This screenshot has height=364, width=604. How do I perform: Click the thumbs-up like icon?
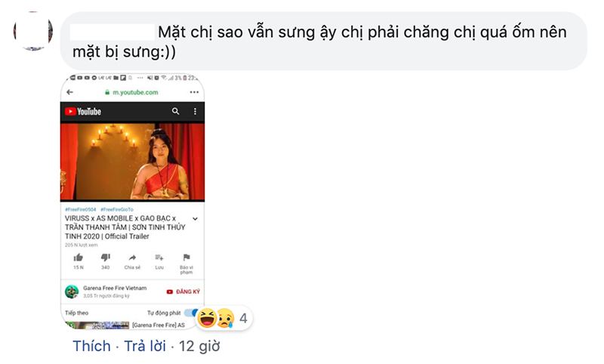[x=79, y=258]
